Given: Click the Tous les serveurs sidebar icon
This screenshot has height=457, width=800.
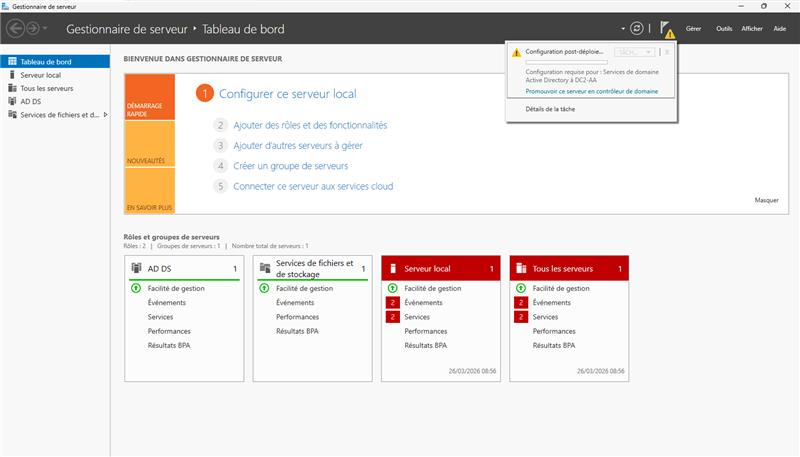Looking at the screenshot, I should coord(12,88).
